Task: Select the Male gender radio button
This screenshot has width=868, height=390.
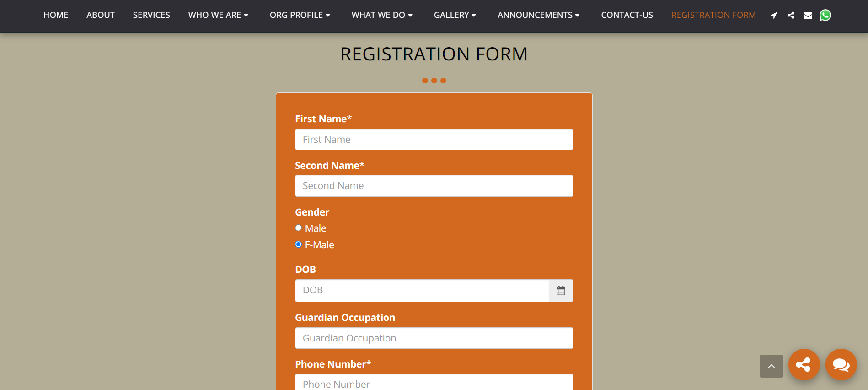Action: (x=299, y=228)
